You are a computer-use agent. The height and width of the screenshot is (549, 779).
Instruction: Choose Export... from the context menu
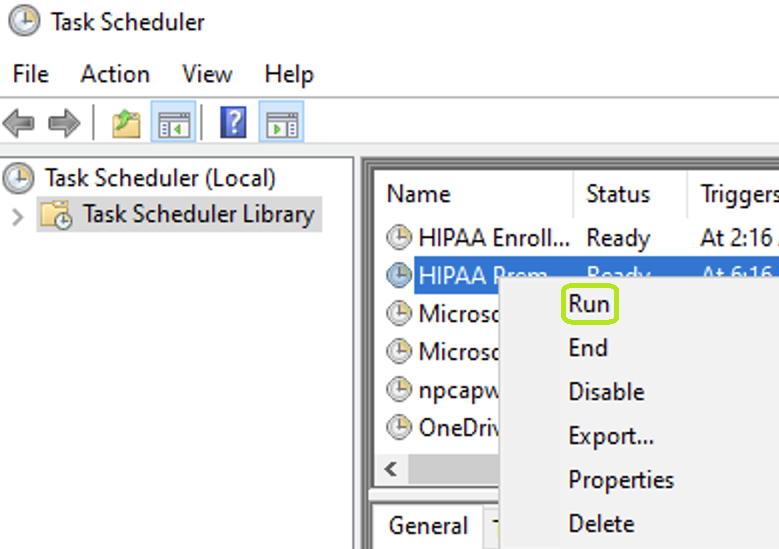click(x=611, y=436)
